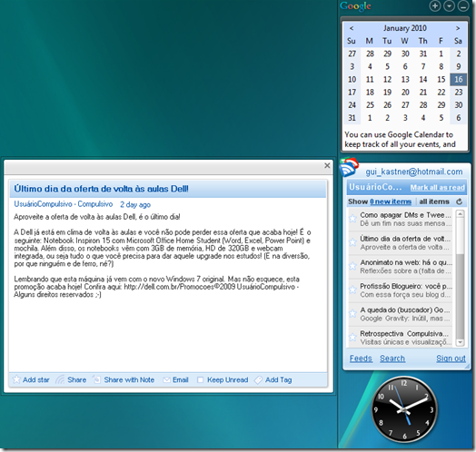The height and width of the screenshot is (452, 476).
Task: Click the analog clock gadget
Action: 403,410
